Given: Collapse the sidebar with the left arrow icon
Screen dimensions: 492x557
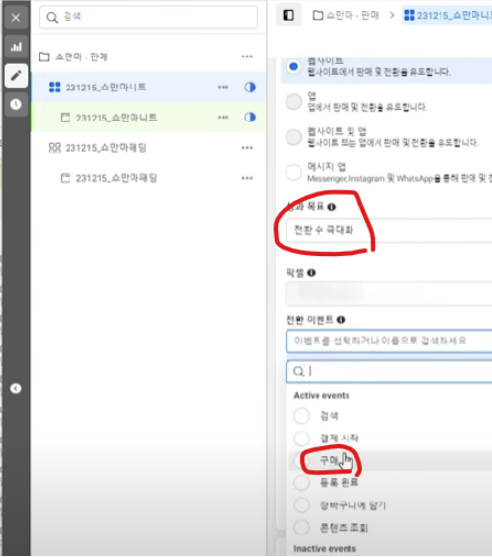Looking at the screenshot, I should (16, 388).
